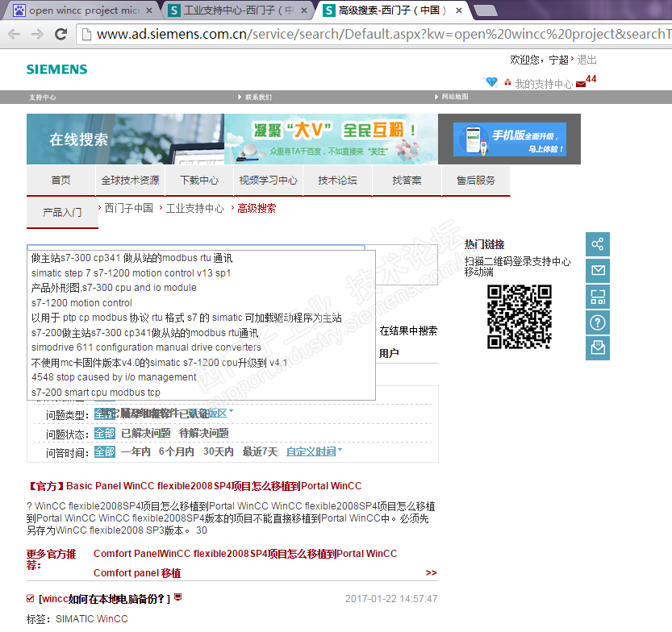This screenshot has width=672, height=632.
Task: Expand the 自定义时间 dropdown
Action: click(x=314, y=451)
